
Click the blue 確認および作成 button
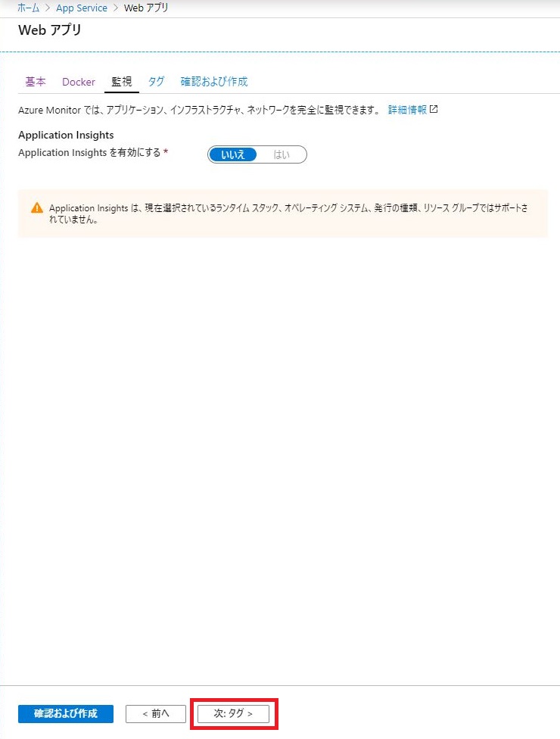tap(66, 713)
